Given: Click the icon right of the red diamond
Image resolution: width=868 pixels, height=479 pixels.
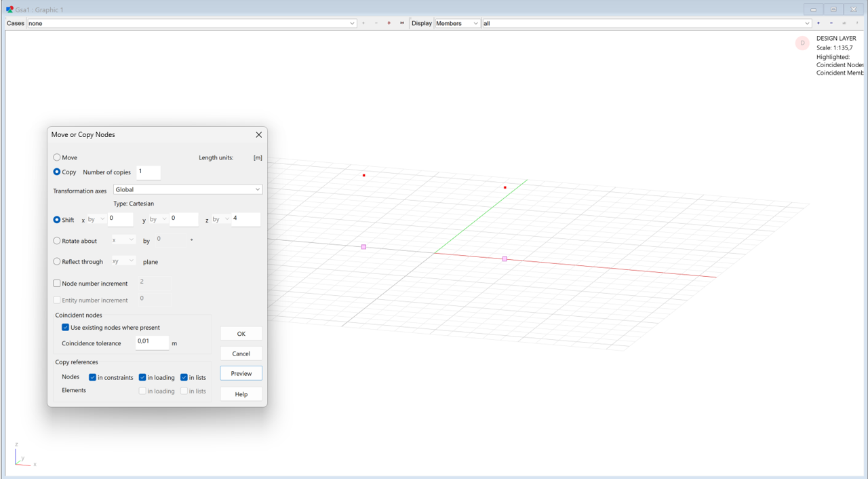Looking at the screenshot, I should 402,23.
